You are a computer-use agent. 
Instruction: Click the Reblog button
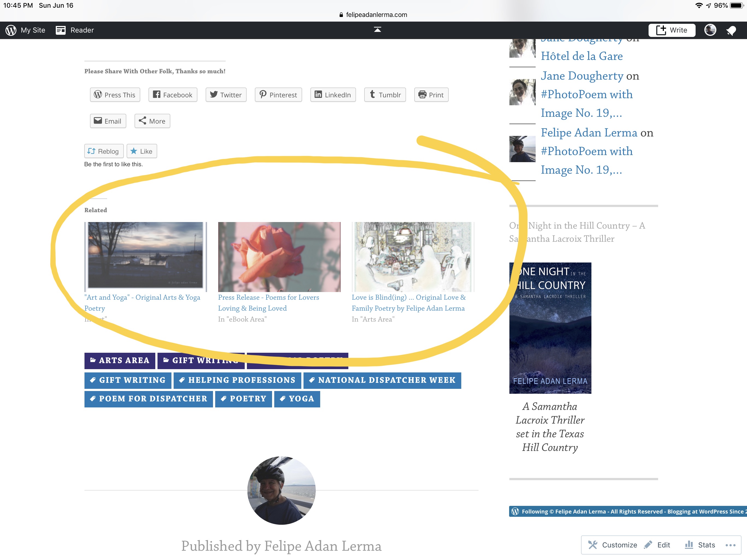pyautogui.click(x=104, y=151)
